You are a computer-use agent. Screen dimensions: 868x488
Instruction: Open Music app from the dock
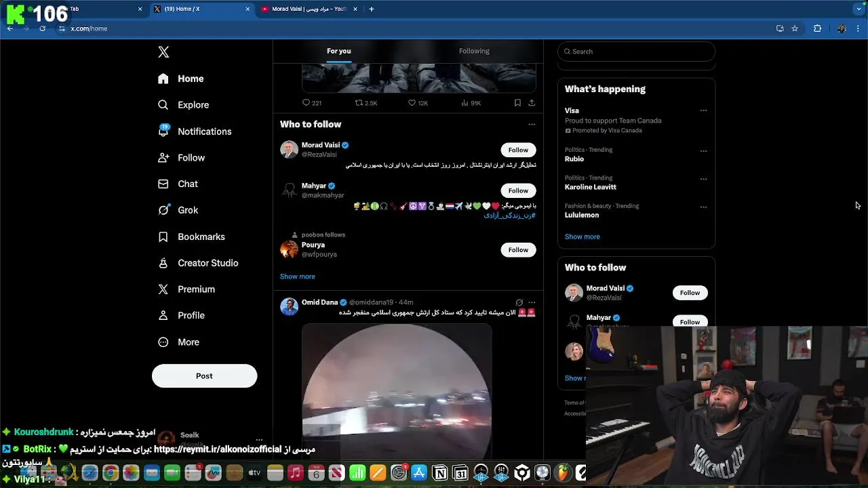[x=295, y=473]
